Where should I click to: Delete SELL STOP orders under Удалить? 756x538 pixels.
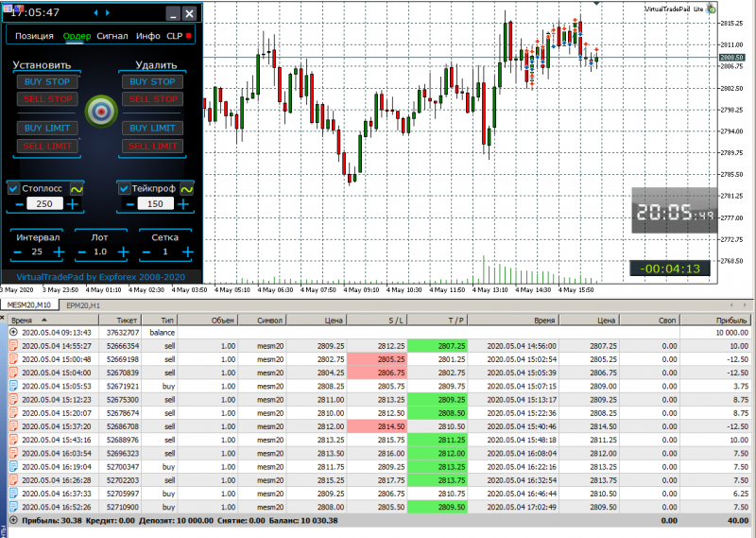coord(152,99)
